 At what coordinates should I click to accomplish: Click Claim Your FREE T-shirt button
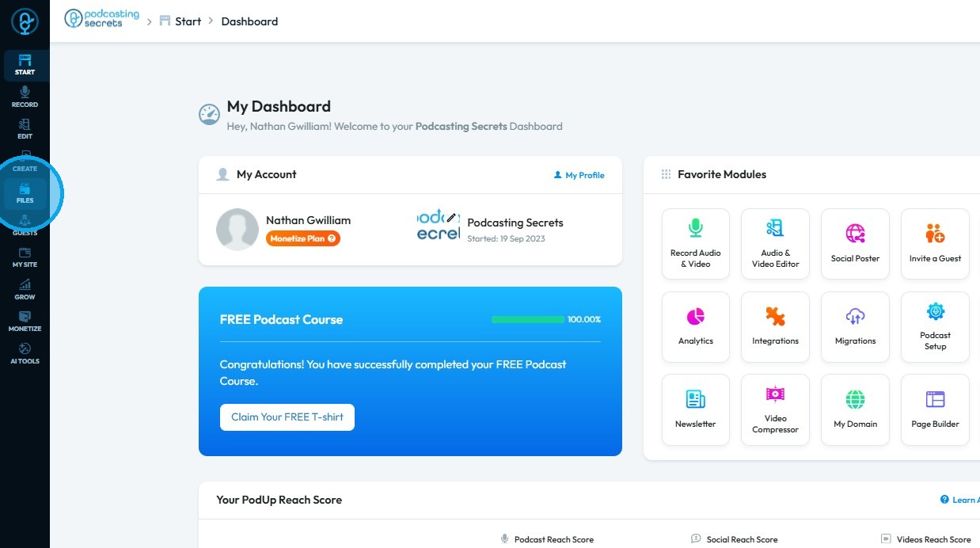pos(287,417)
